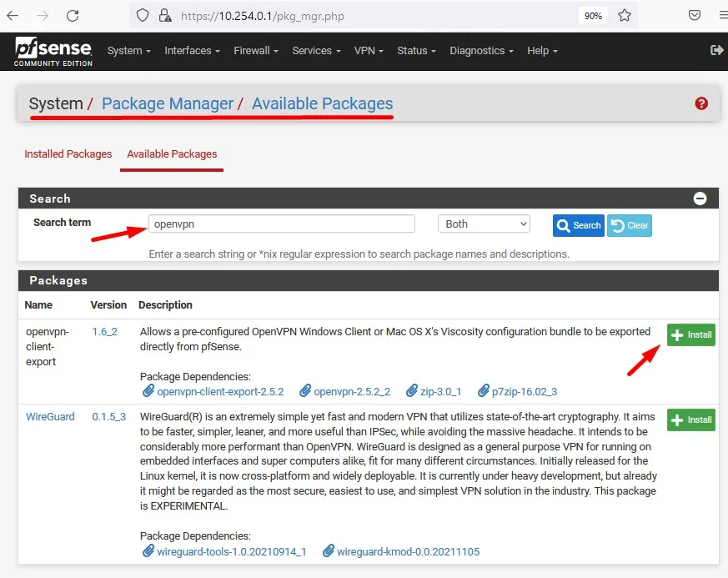Viewport: 728px width, 578px height.
Task: Click the paperclip icon beside wireguard-kmod-0.0.20211105
Action: (x=329, y=551)
